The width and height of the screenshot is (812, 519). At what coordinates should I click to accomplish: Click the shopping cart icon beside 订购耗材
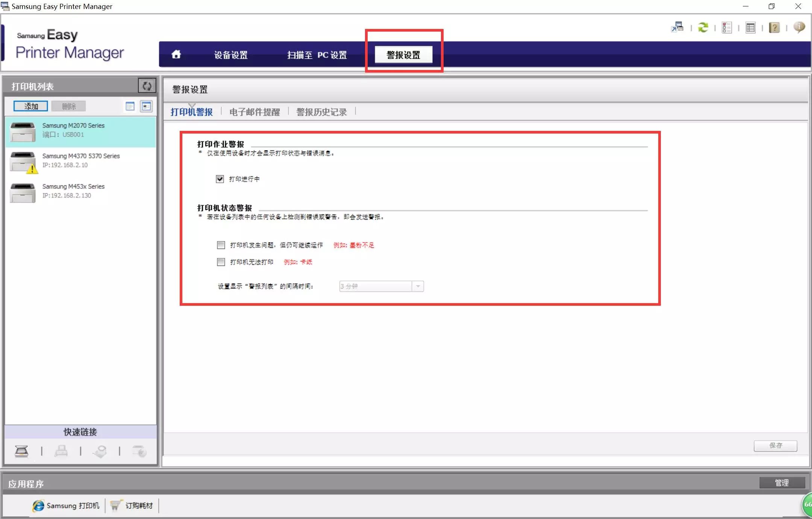[x=115, y=505]
